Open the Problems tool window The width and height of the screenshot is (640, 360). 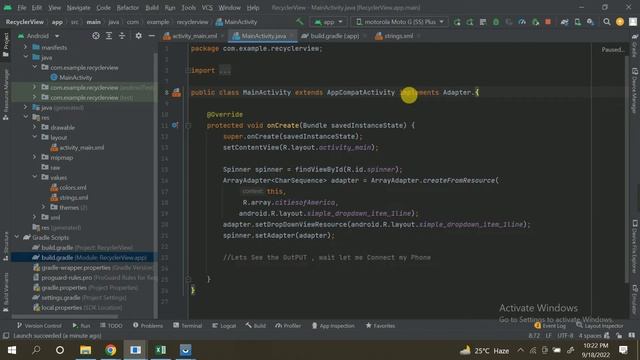(x=148, y=326)
